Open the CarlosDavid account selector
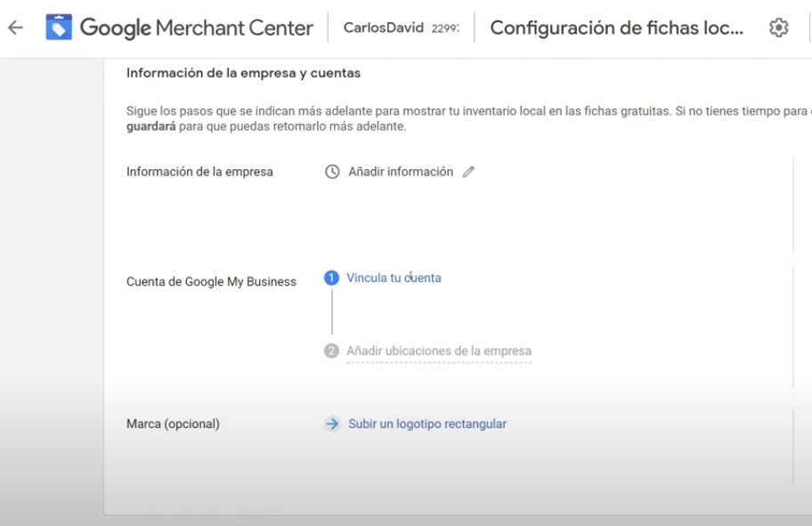812x526 pixels. coord(400,28)
